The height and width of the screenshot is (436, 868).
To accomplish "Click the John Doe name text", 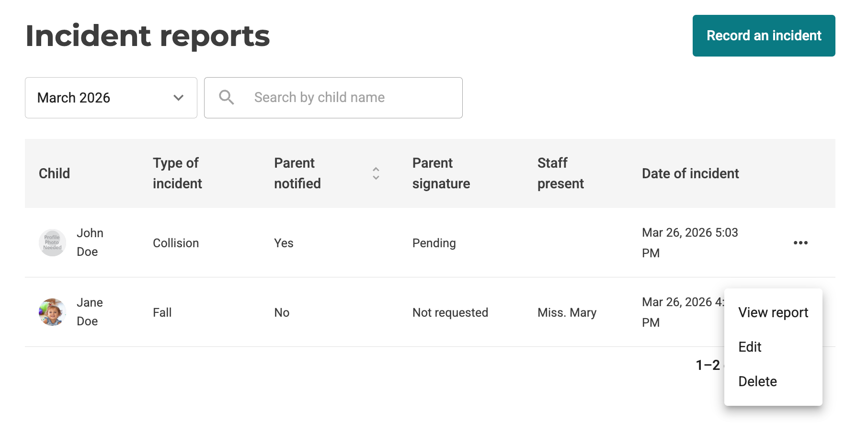I will tap(90, 242).
